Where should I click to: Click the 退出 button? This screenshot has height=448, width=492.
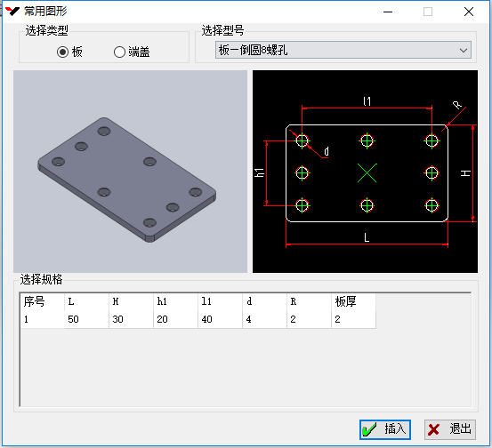[450, 429]
